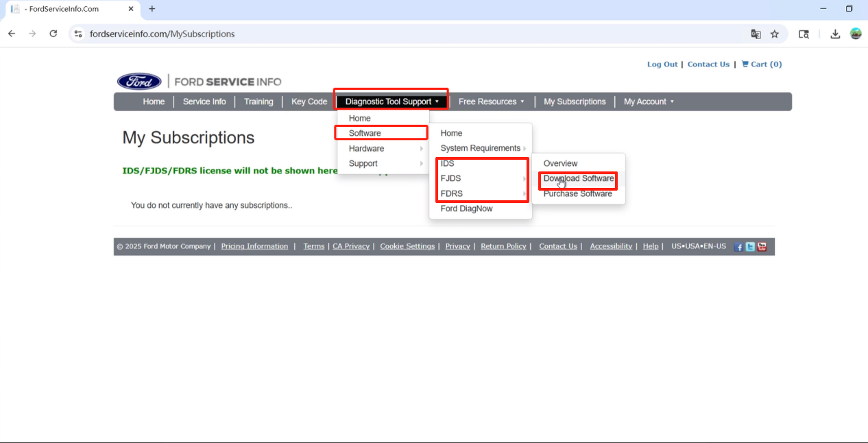The image size is (868, 443).
Task: Open the YouTube icon in footer
Action: (762, 247)
